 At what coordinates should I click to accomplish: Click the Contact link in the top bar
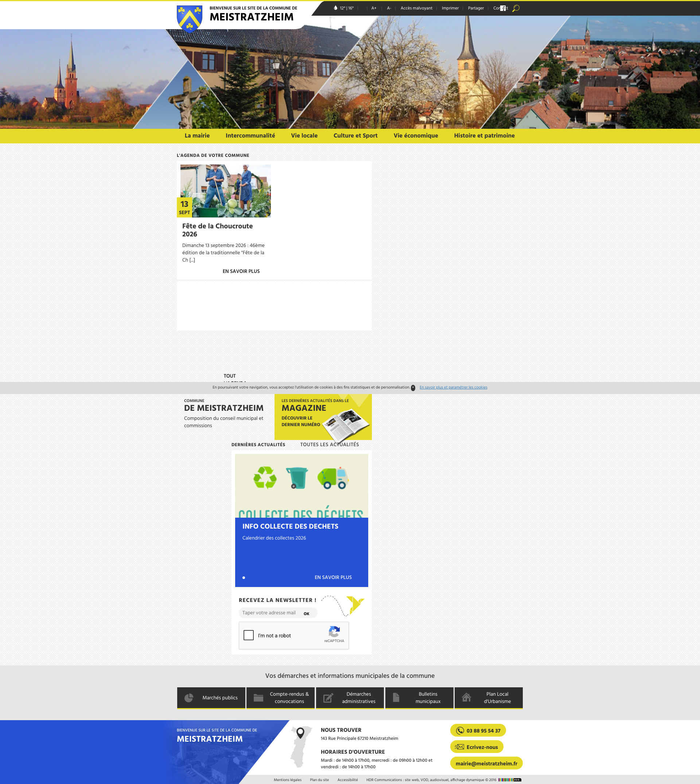point(500,8)
